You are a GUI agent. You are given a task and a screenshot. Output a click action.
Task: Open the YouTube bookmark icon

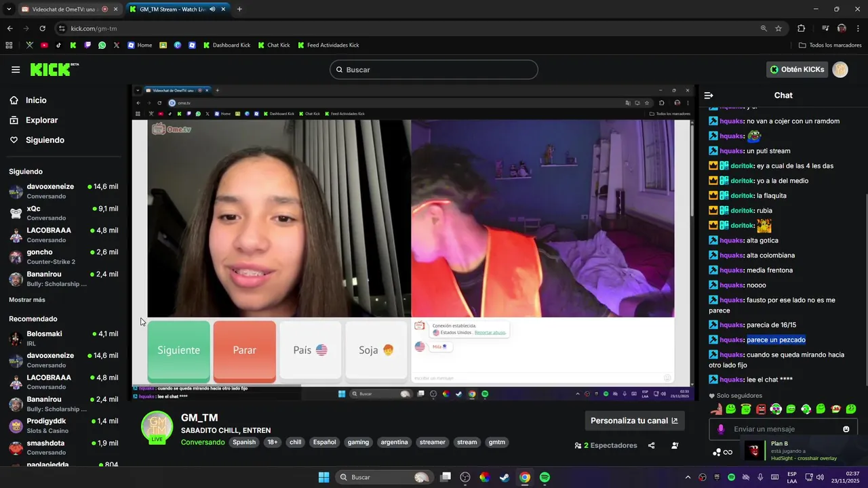pyautogui.click(x=44, y=45)
